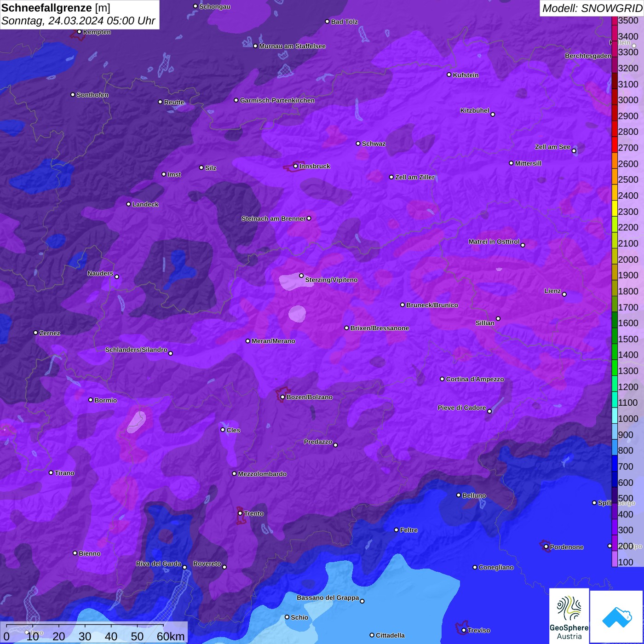Click the Tirano location dot
This screenshot has height=644, width=644.
click(51, 472)
